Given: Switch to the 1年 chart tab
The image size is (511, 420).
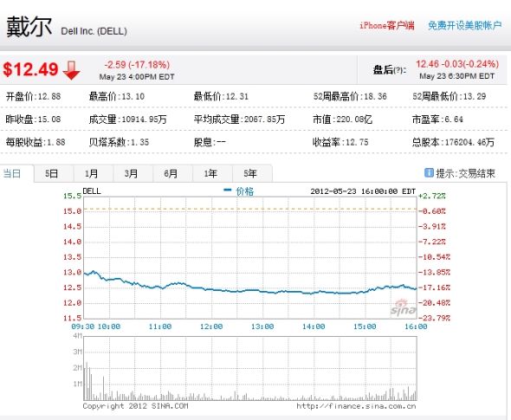Looking at the screenshot, I should tap(210, 173).
